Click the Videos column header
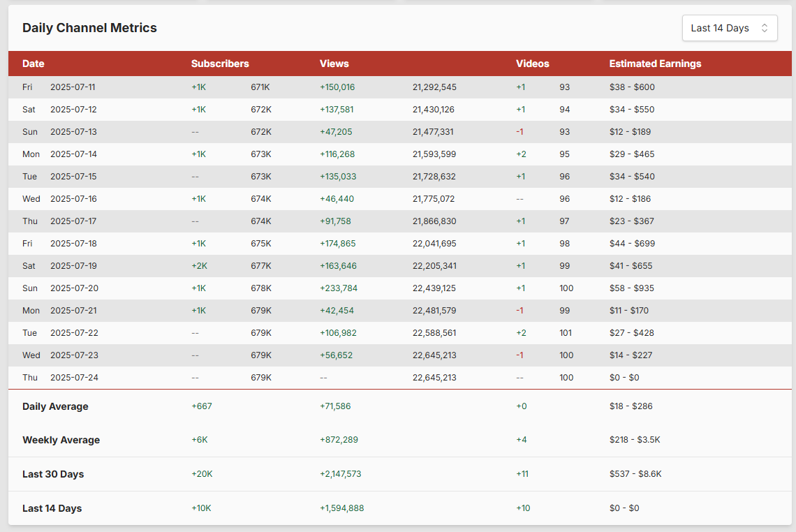Image resolution: width=796 pixels, height=532 pixels. pos(532,64)
